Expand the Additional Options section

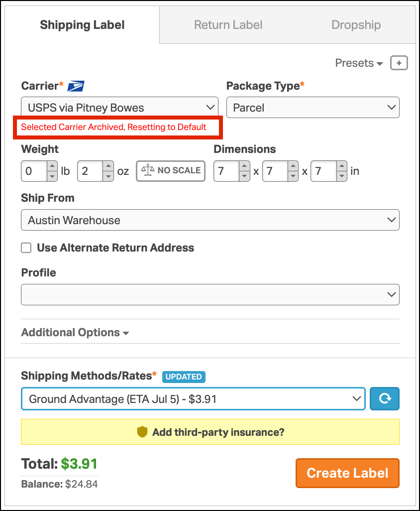pos(75,333)
